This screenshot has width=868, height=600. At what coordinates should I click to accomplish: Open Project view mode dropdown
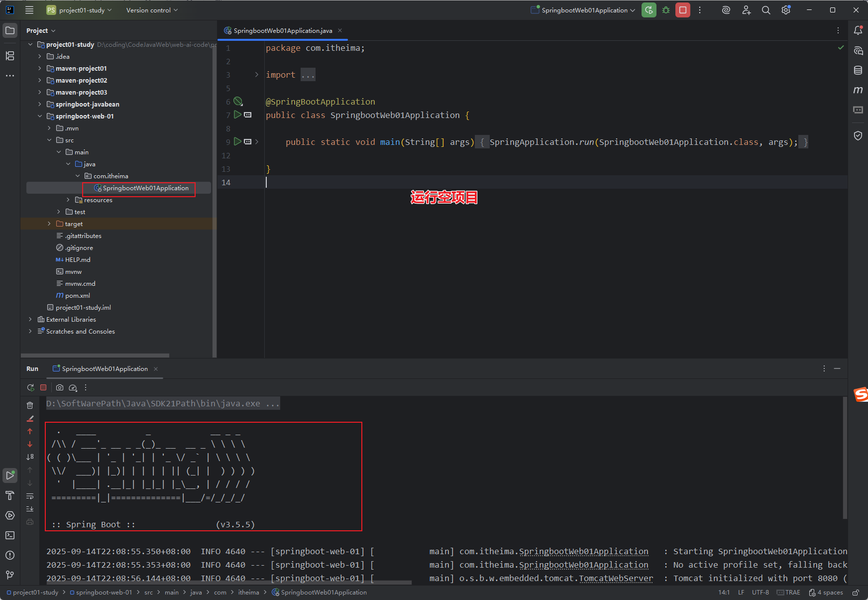[41, 30]
